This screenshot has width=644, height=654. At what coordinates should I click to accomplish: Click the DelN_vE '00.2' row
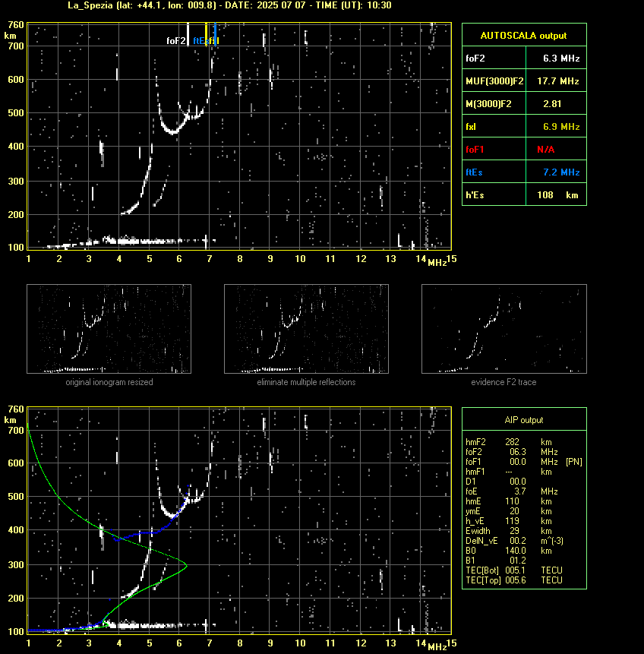[x=514, y=541]
